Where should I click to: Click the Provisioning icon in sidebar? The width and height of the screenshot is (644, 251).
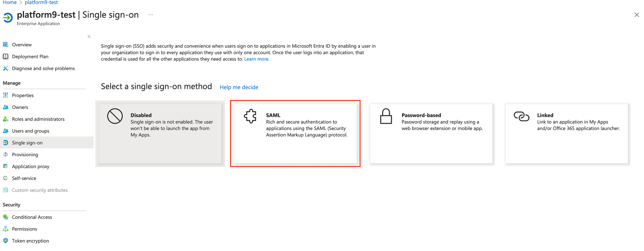coord(5,154)
